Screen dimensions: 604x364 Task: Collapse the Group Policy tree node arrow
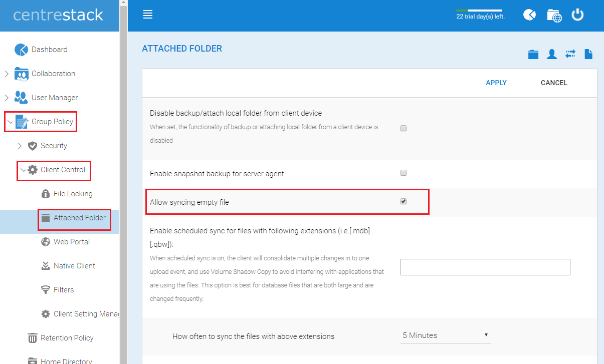click(10, 122)
